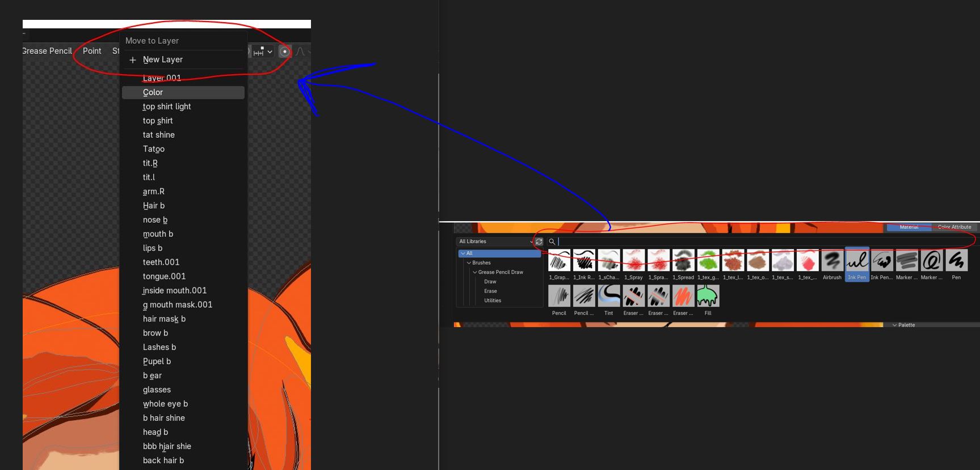Open the All Libraries dropdown
This screenshot has width=980, height=470.
pos(495,242)
